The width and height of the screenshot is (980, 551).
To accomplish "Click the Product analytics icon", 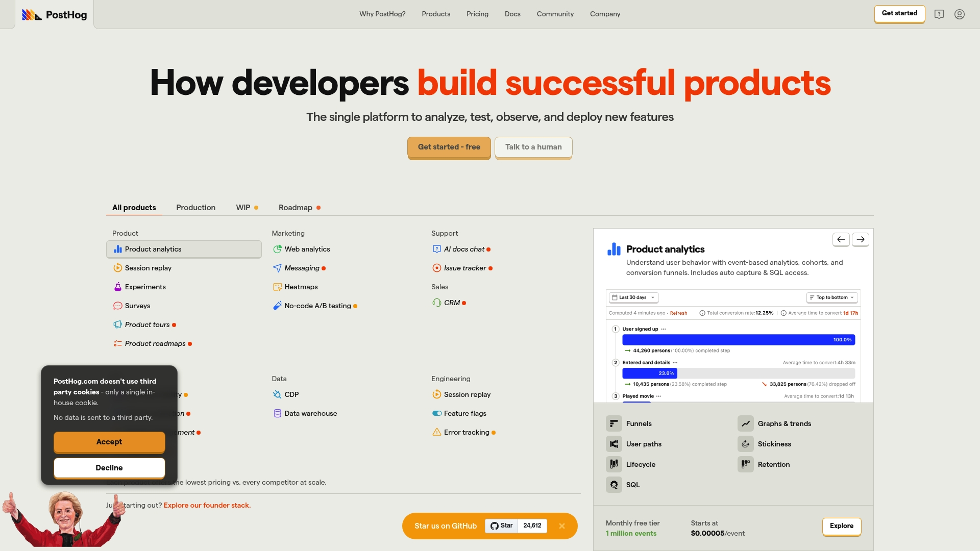I will (117, 249).
